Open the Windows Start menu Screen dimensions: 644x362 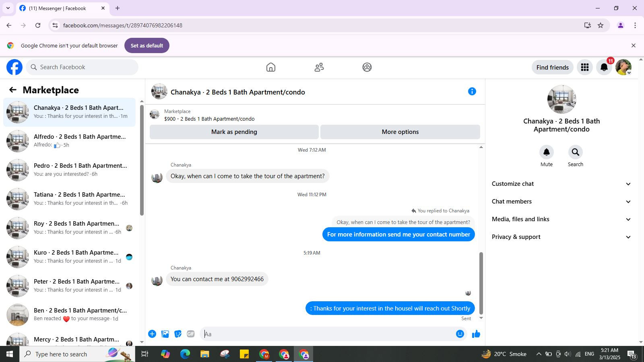tap(10, 354)
